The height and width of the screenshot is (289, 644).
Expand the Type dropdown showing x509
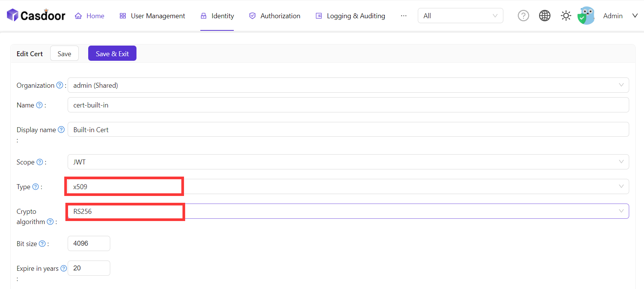point(348,186)
